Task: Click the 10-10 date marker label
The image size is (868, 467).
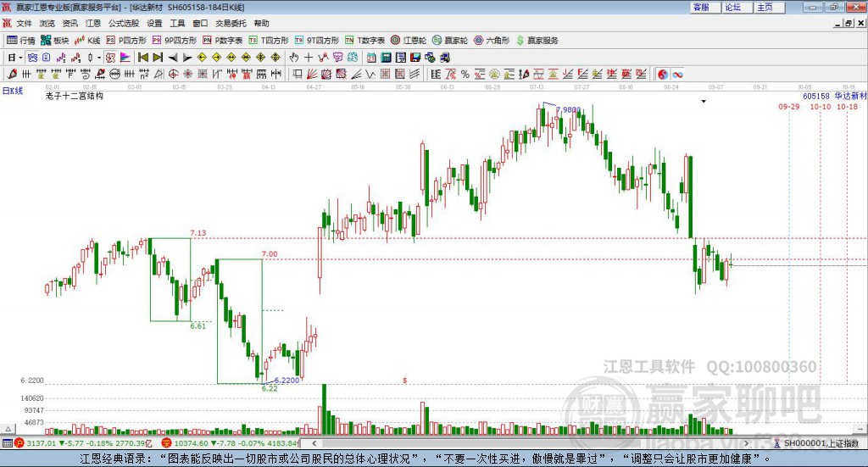Action: 821,107
